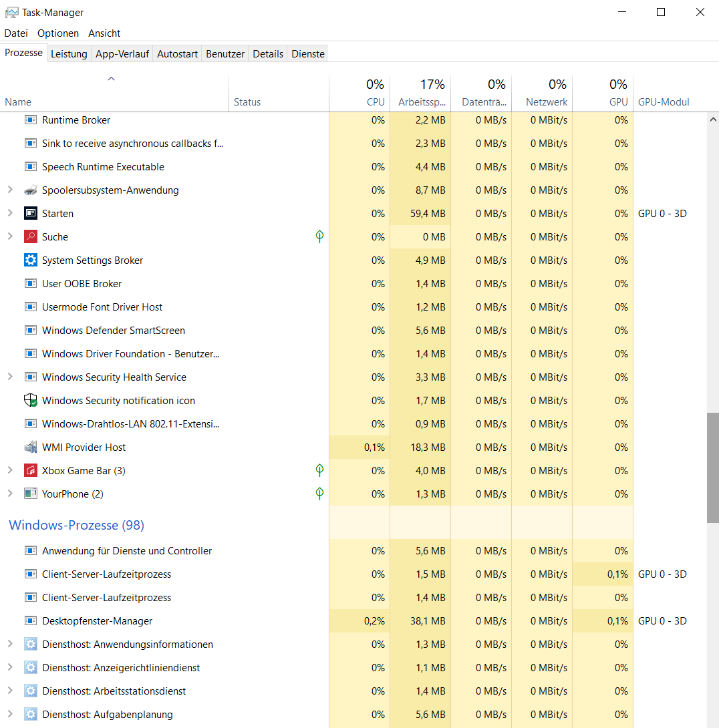
Task: Click the Task-Manager title bar icon
Action: [11, 13]
